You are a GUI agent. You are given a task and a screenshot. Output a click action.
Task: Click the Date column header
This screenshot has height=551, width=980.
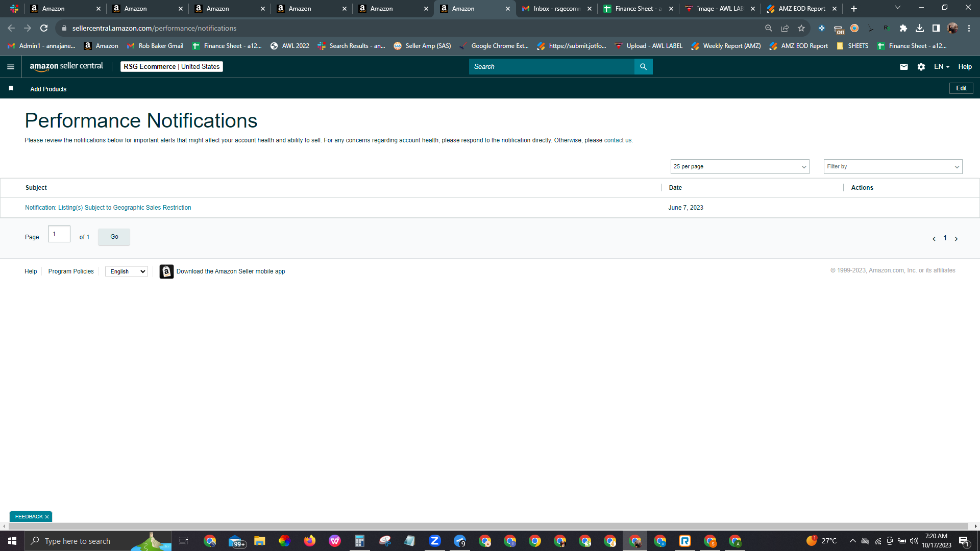click(675, 188)
